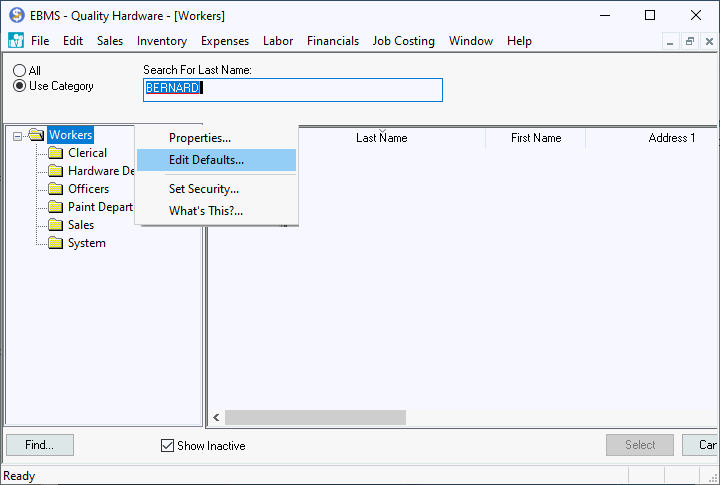Click the Officers folder icon

[56, 189]
